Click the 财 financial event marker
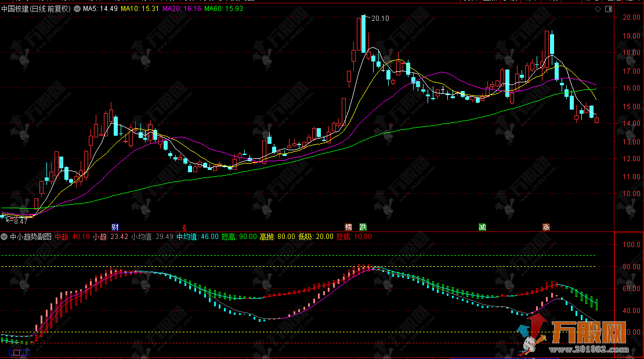Viewport: 644px width, 359px height. coord(115,226)
